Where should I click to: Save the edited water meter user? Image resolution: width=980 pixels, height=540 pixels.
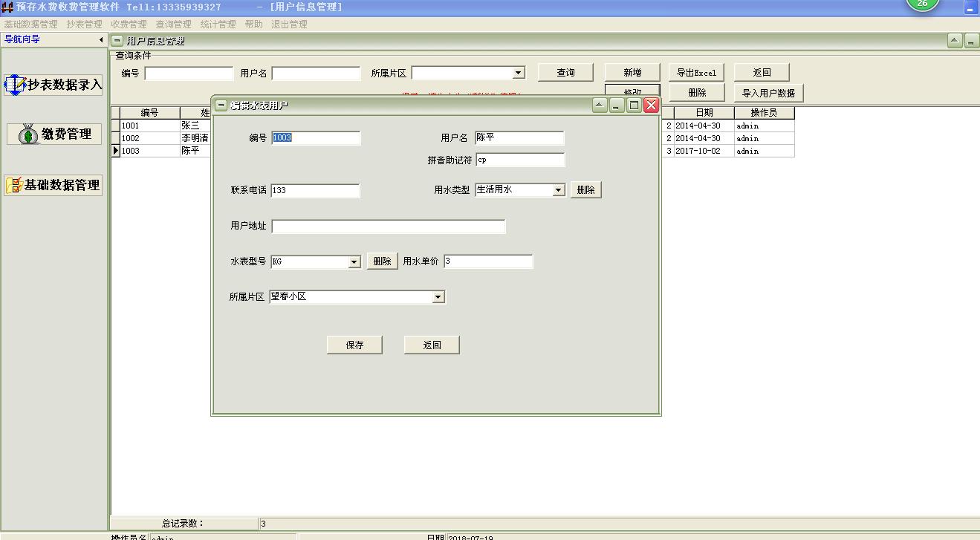[x=354, y=345]
